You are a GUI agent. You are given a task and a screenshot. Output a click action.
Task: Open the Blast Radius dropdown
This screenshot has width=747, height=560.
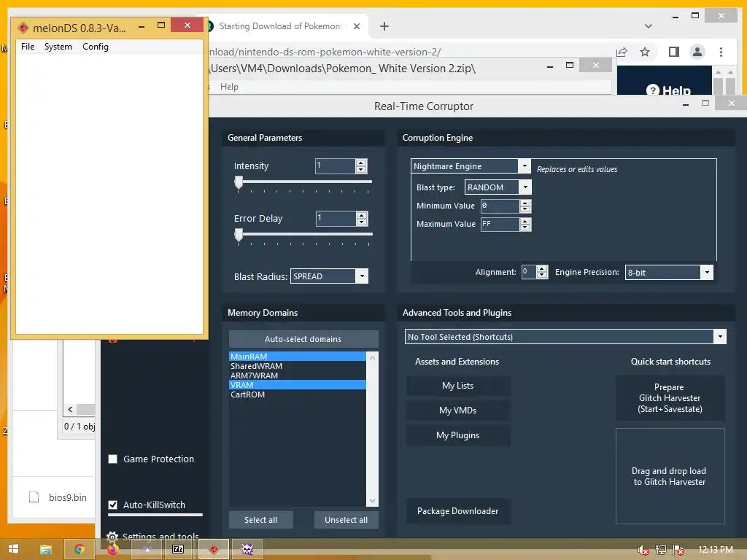362,276
